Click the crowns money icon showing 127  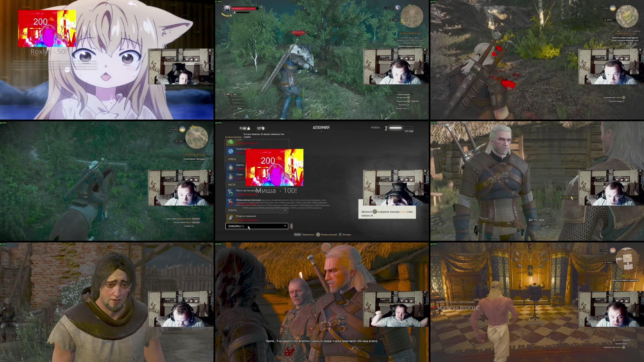click(x=263, y=128)
